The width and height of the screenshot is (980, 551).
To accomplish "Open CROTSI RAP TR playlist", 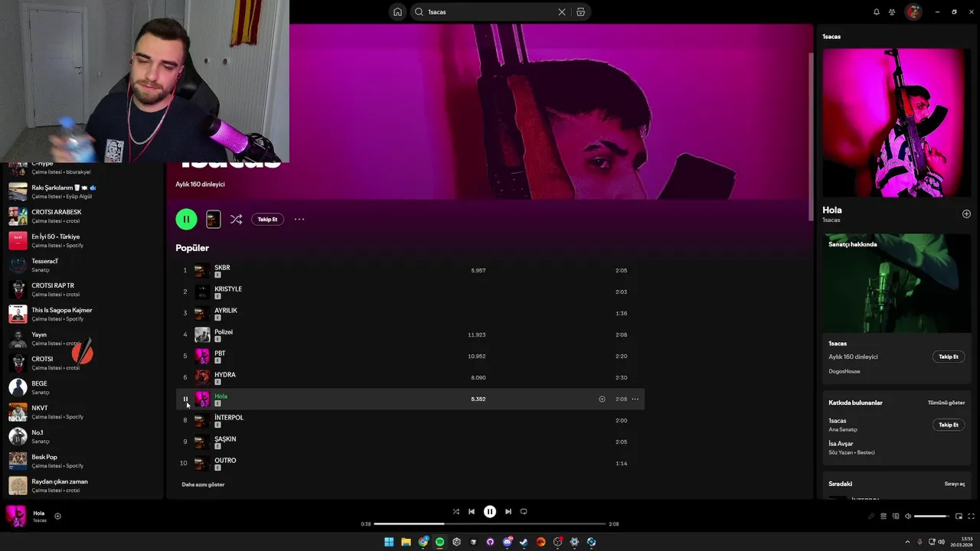I will tap(83, 289).
